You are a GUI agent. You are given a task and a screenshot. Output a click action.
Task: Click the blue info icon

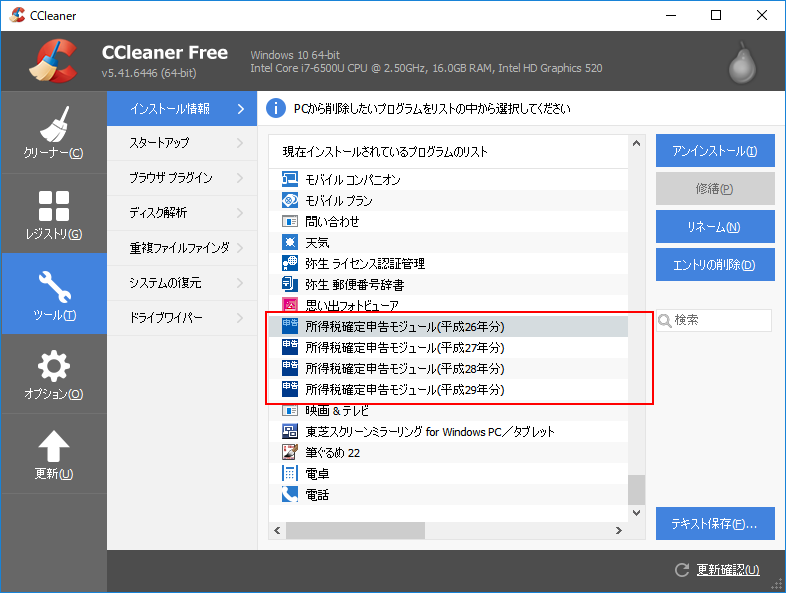[x=276, y=108]
